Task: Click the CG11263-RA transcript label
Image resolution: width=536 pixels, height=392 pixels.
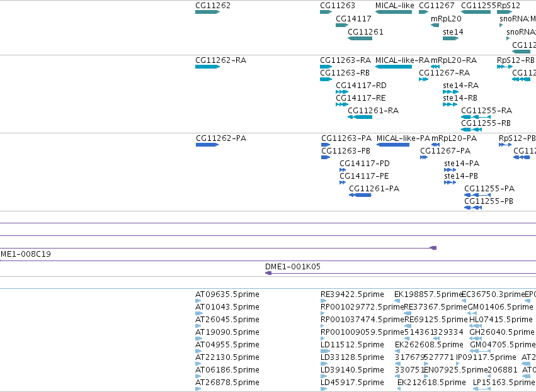Action: click(345, 60)
